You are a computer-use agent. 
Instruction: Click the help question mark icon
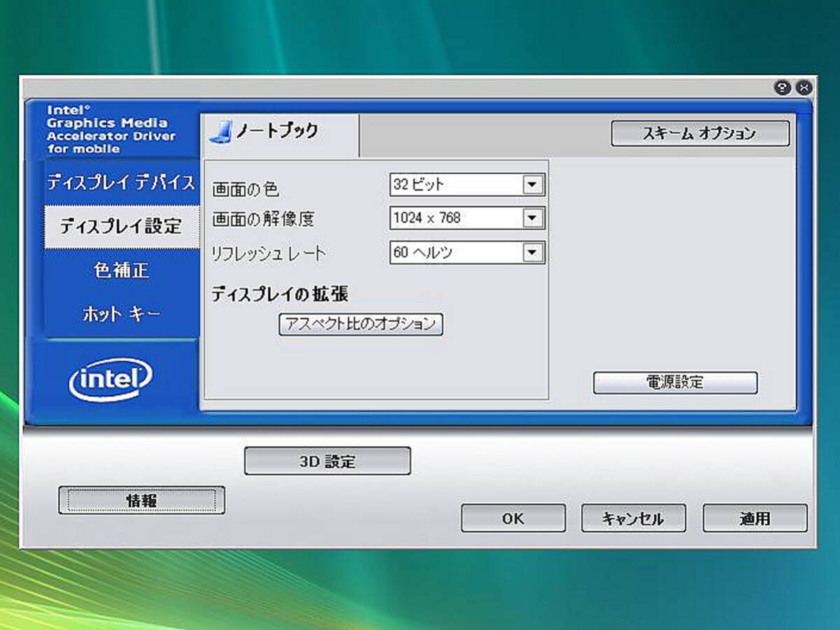[x=782, y=88]
